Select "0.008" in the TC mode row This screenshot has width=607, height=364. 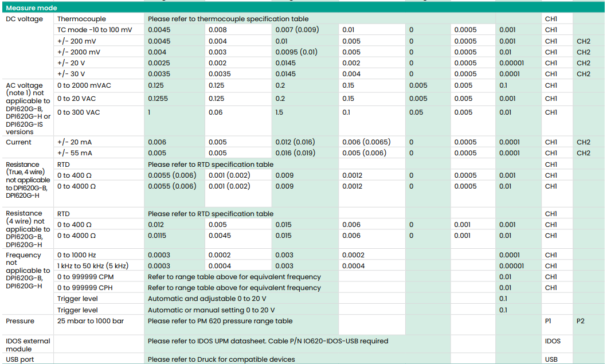(x=218, y=29)
